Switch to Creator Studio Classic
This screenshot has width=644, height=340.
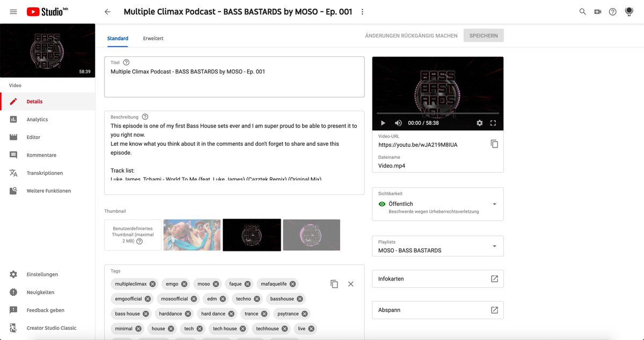click(48, 328)
